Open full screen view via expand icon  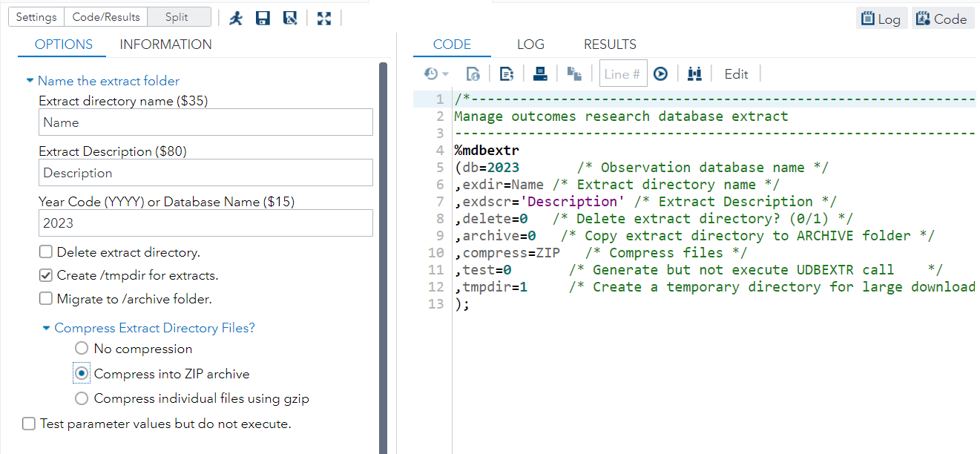tap(324, 18)
